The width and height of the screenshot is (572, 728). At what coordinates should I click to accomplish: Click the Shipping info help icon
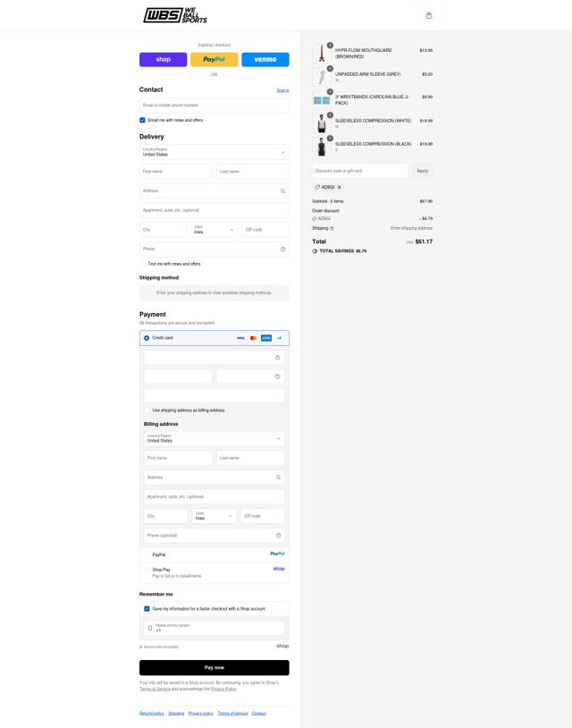(332, 228)
